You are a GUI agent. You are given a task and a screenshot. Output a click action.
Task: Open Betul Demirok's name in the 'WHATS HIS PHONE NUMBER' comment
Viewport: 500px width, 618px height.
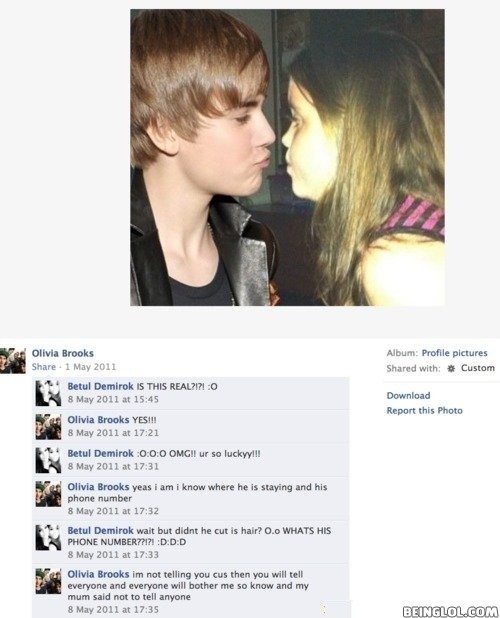tap(100, 531)
